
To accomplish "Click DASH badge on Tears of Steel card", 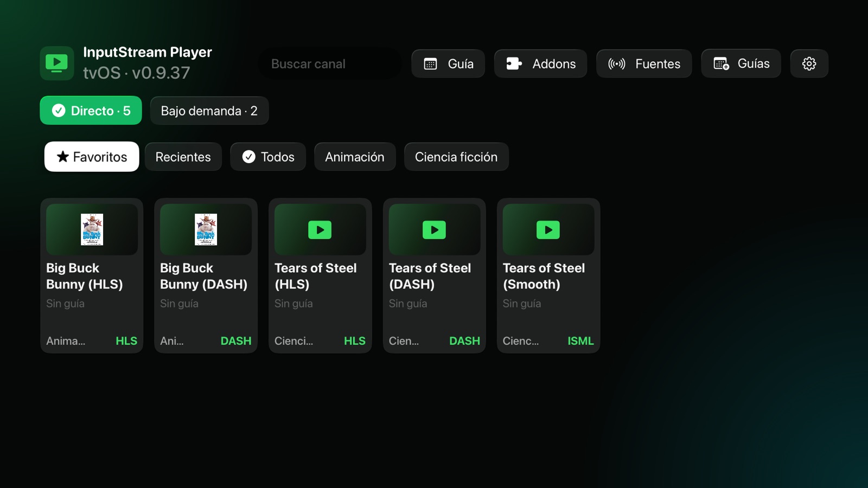I will pos(465,341).
